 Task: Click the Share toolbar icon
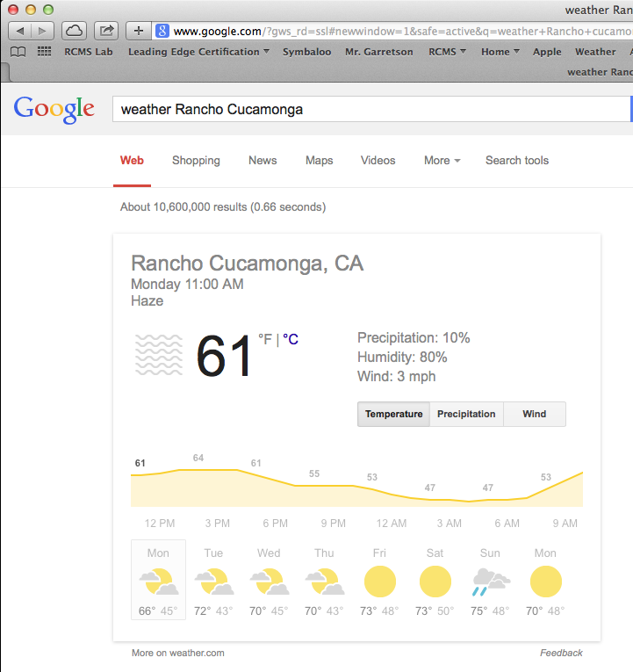pos(106,31)
